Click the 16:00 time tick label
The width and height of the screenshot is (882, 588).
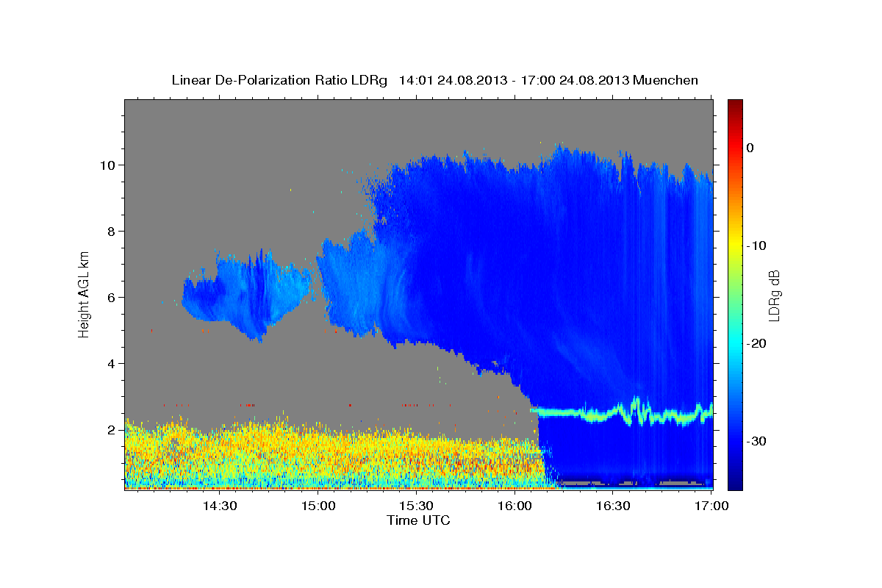click(514, 506)
